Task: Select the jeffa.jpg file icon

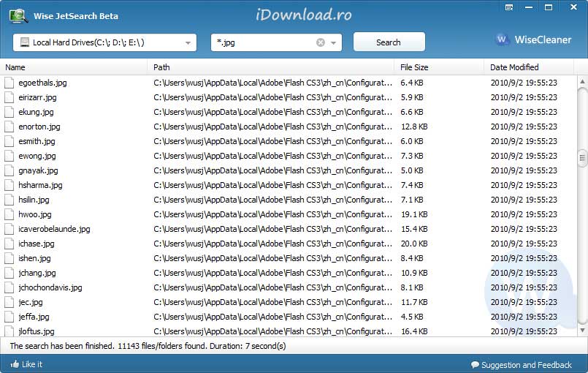Action: 9,317
